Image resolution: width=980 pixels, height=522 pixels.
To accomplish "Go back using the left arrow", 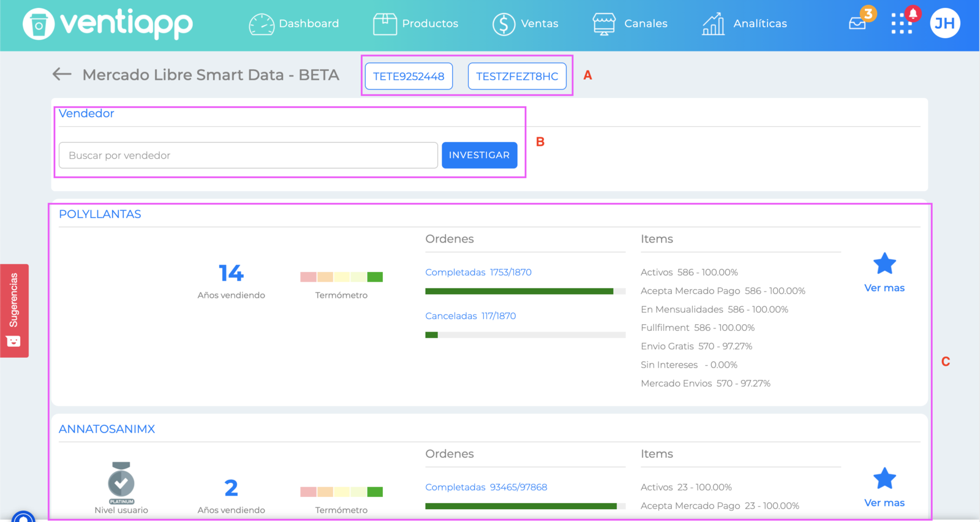I will pos(62,74).
